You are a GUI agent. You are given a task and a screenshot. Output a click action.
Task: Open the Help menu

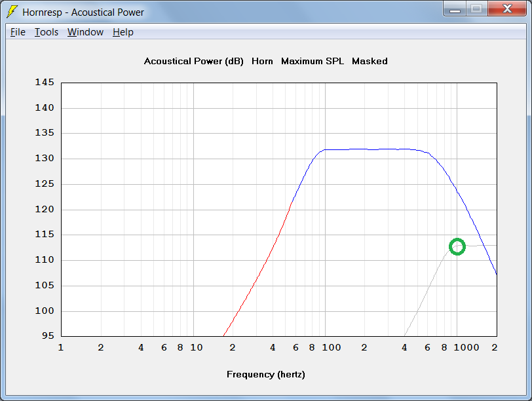pos(123,32)
